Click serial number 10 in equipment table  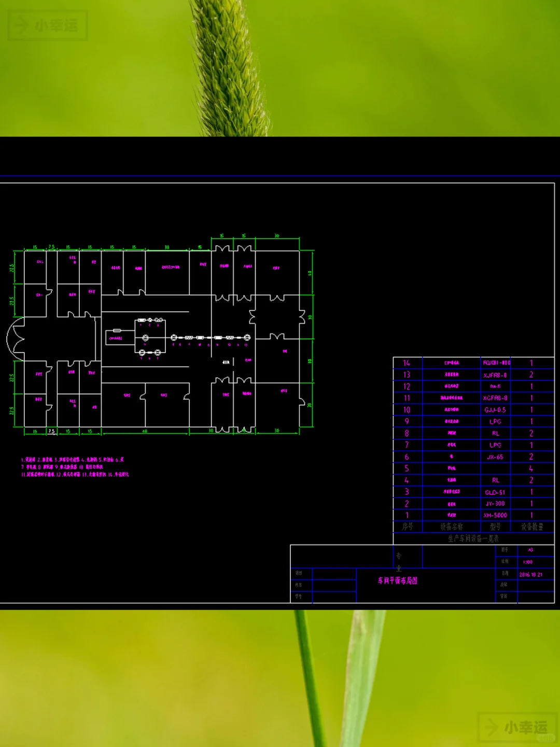[x=407, y=410]
